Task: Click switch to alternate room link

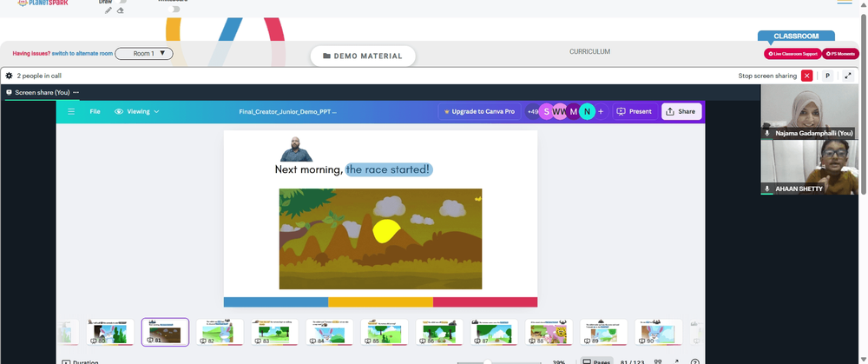Action: coord(82,54)
